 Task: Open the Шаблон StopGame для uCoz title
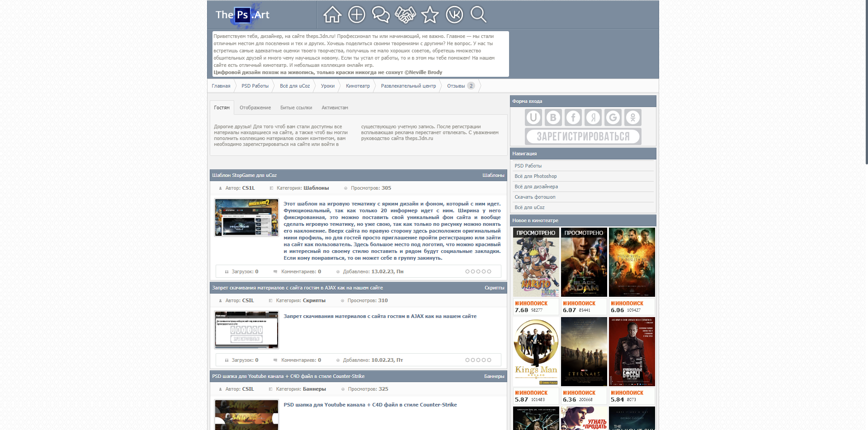[x=244, y=175]
